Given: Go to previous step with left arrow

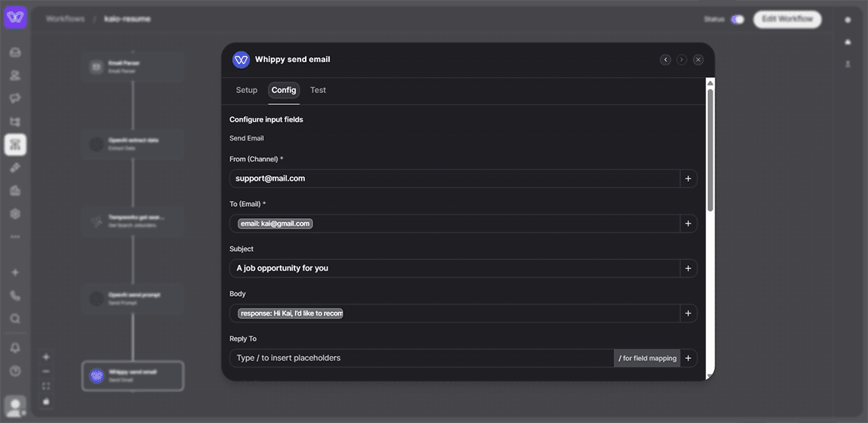Looking at the screenshot, I should (666, 59).
